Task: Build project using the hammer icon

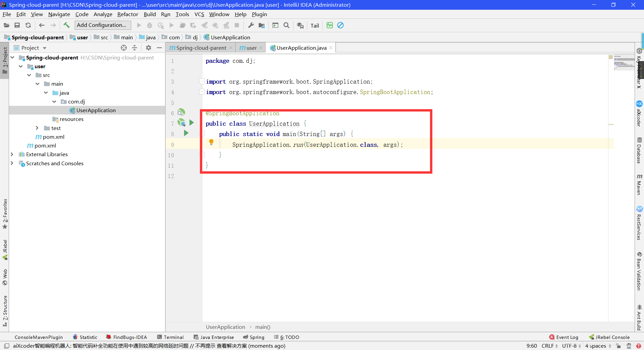Action: (66, 25)
